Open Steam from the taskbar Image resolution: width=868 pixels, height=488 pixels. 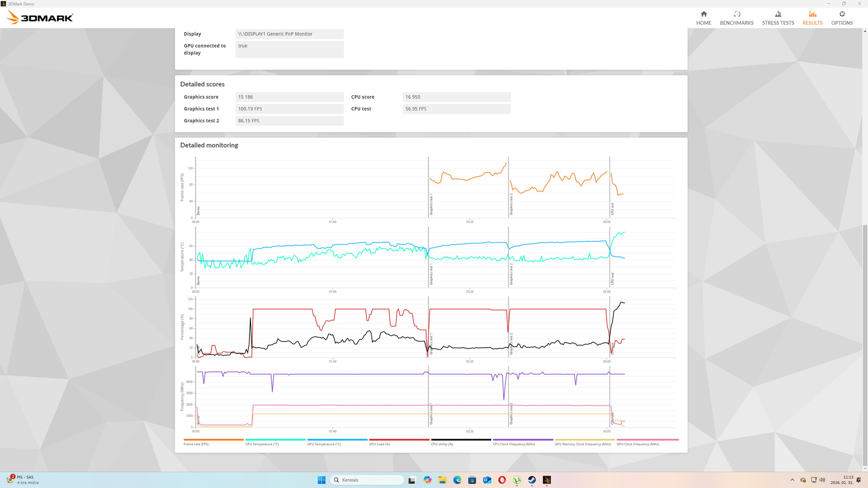click(x=532, y=480)
